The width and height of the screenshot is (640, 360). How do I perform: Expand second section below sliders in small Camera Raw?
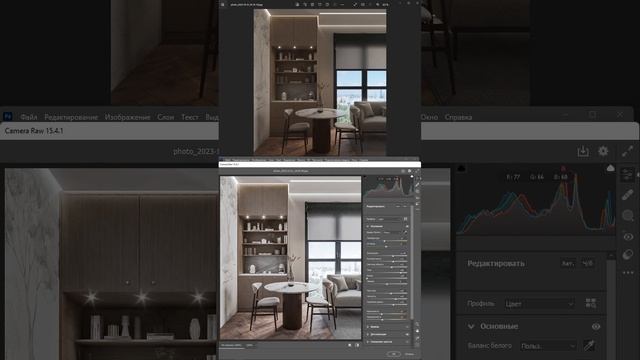point(368,334)
